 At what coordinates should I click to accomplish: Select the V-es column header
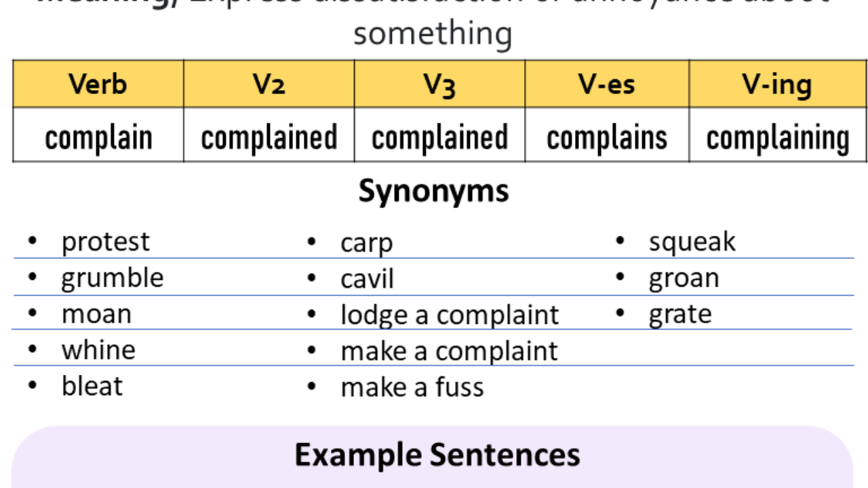tap(607, 85)
